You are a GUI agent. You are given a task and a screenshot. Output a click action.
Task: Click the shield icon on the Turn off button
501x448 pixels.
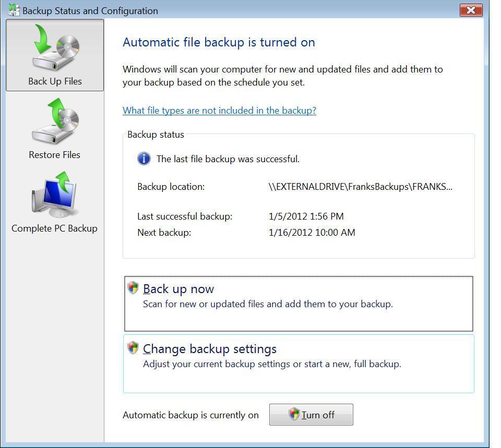tap(294, 414)
